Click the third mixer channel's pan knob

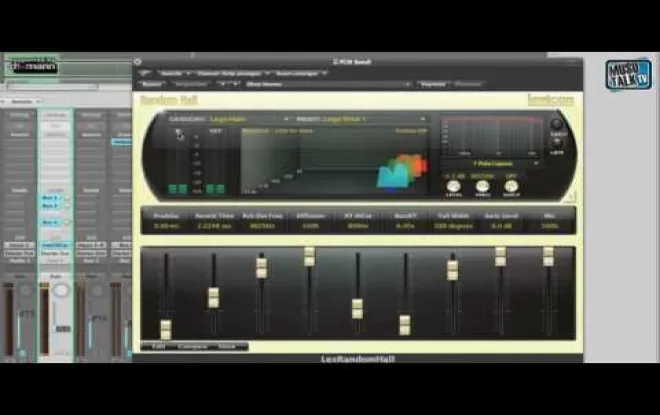97,290
